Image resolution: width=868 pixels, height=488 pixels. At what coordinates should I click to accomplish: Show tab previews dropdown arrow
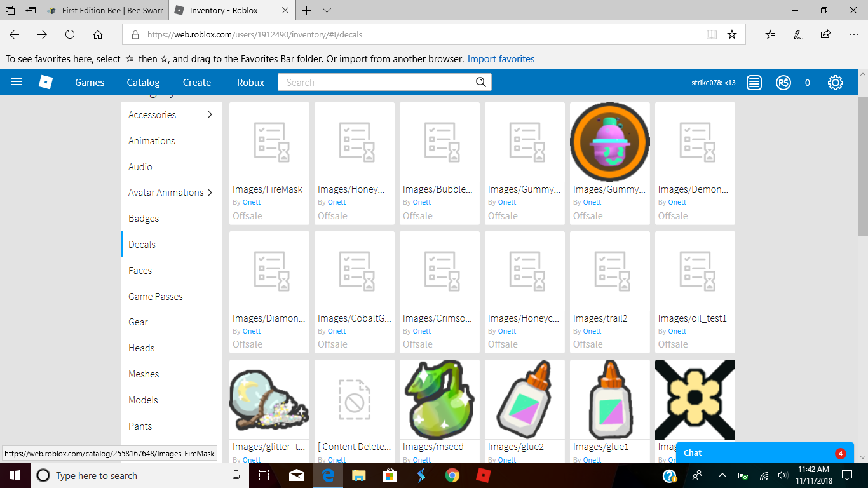coord(327,10)
